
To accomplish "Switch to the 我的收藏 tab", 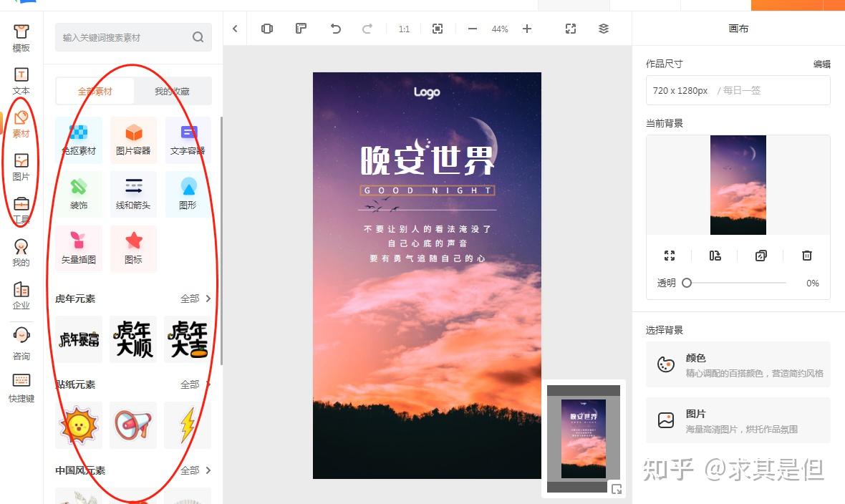I will [x=172, y=91].
